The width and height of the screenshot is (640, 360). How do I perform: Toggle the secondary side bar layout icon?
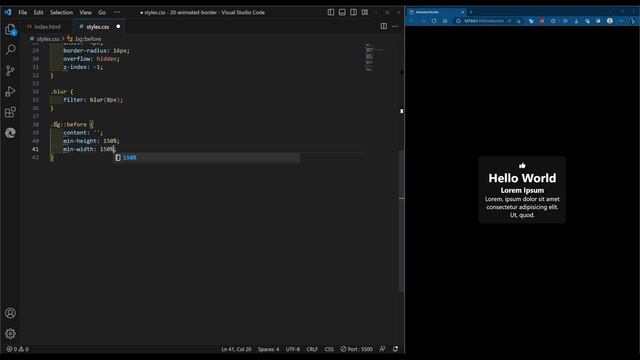tap(353, 12)
